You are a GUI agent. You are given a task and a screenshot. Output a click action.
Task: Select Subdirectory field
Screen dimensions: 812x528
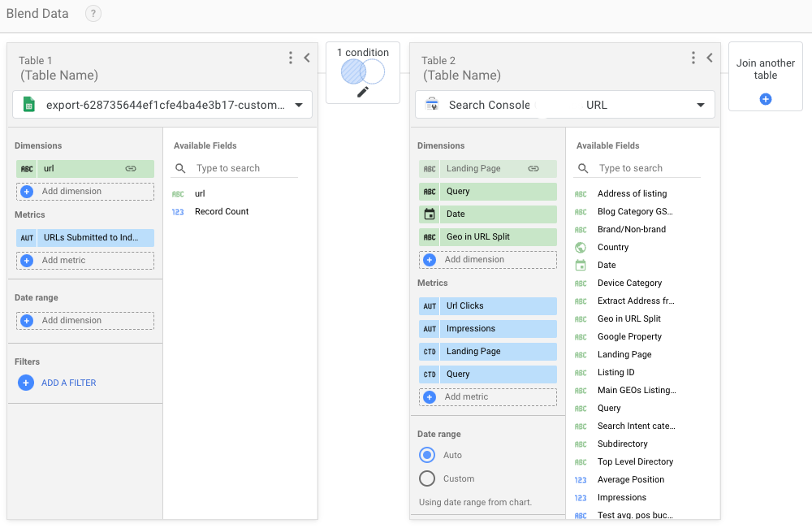pyautogui.click(x=623, y=444)
